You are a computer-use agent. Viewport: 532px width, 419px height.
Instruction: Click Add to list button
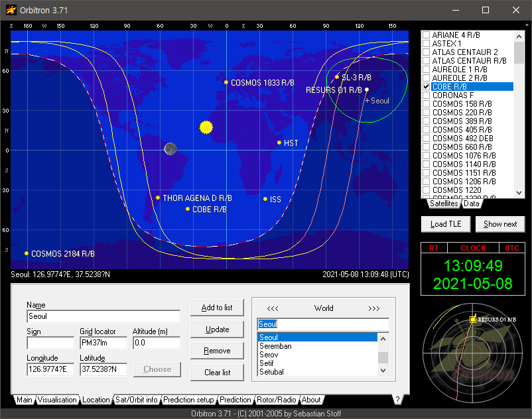[217, 308]
